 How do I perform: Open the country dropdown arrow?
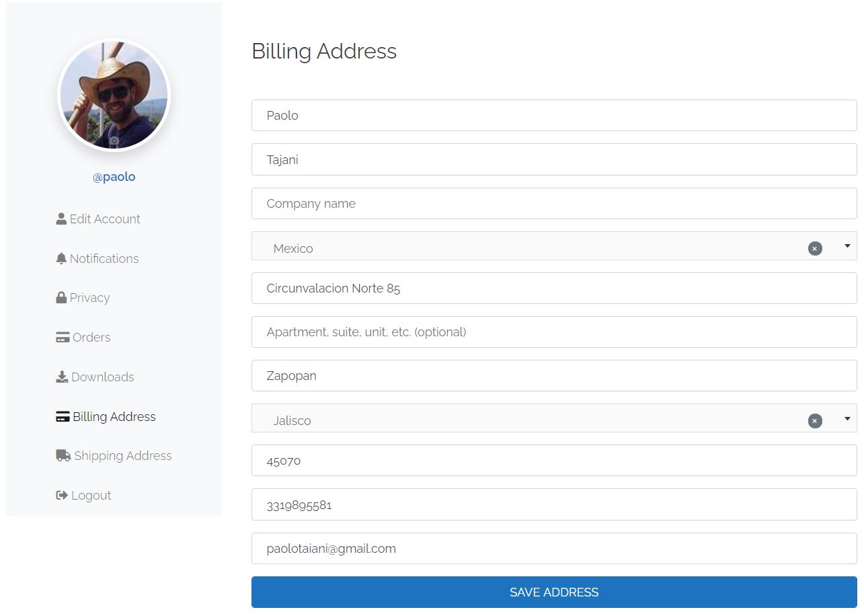pyautogui.click(x=847, y=246)
